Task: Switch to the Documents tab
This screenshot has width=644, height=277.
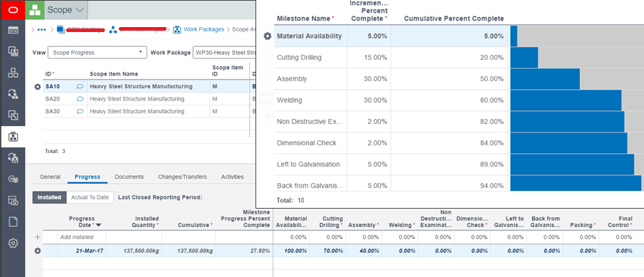Action: [x=129, y=177]
